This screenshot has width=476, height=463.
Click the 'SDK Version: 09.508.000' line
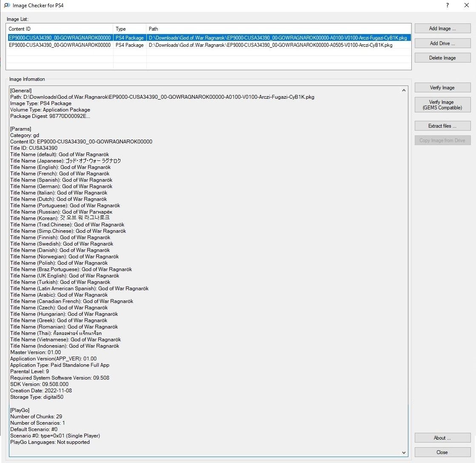tap(40, 384)
